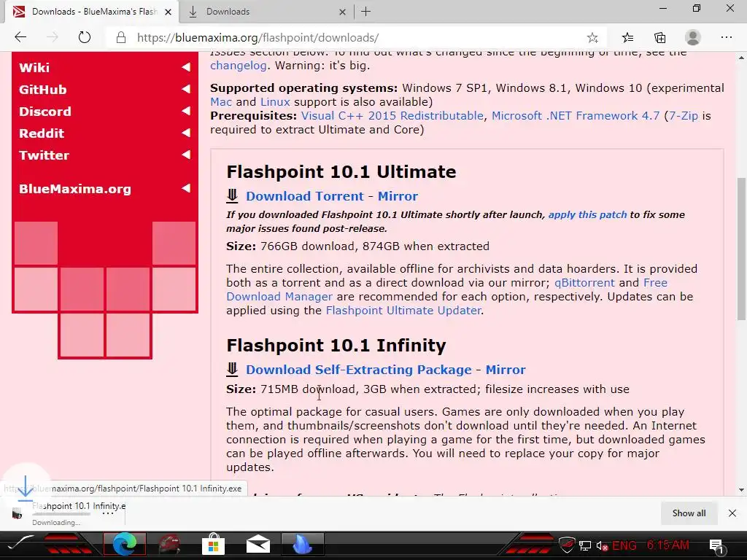Image resolution: width=747 pixels, height=560 pixels.
Task: Click the scrollbar down arrow
Action: click(741, 489)
